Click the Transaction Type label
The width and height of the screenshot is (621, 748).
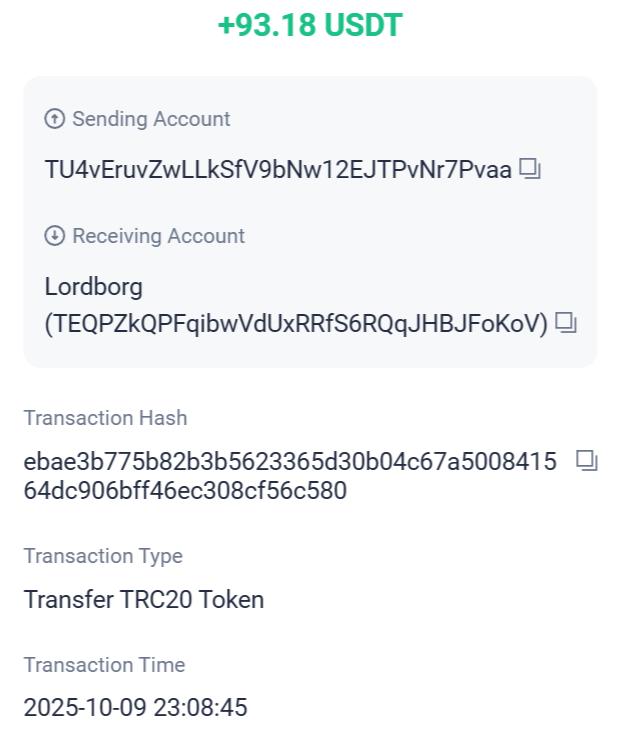[x=103, y=556]
